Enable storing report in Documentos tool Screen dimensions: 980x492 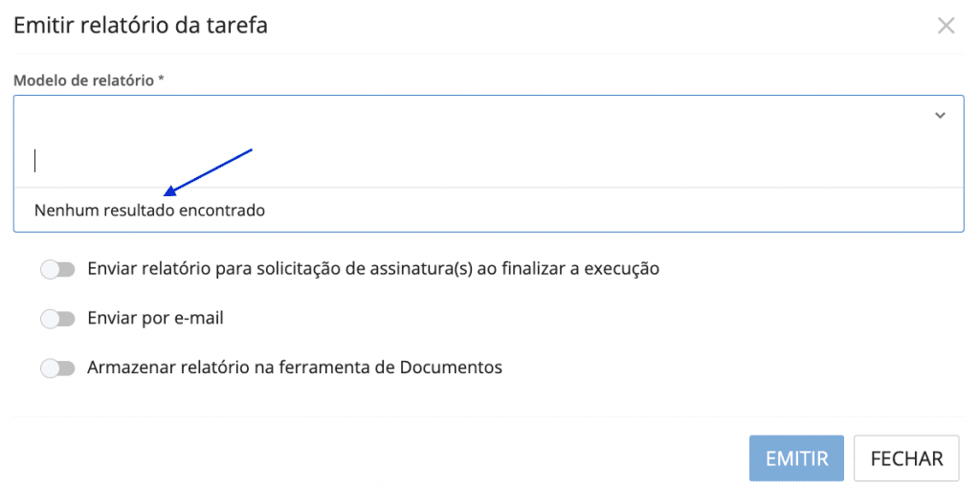tap(57, 368)
